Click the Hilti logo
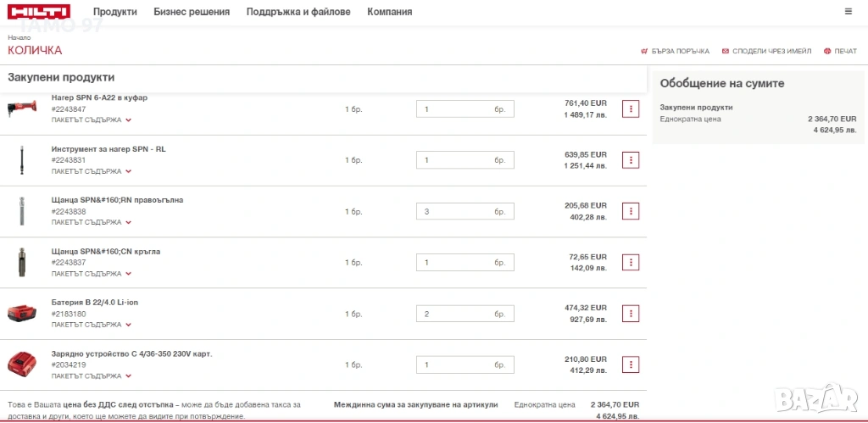 pyautogui.click(x=39, y=12)
